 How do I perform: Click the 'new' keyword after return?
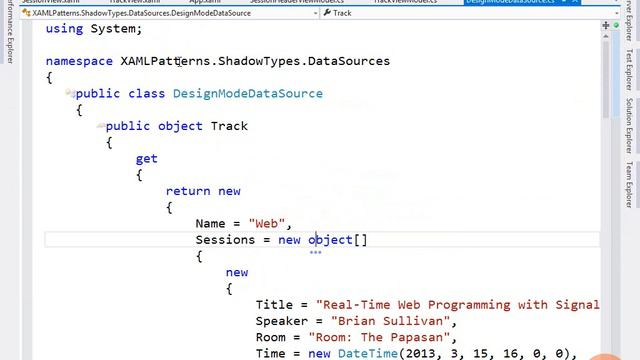click(229, 191)
